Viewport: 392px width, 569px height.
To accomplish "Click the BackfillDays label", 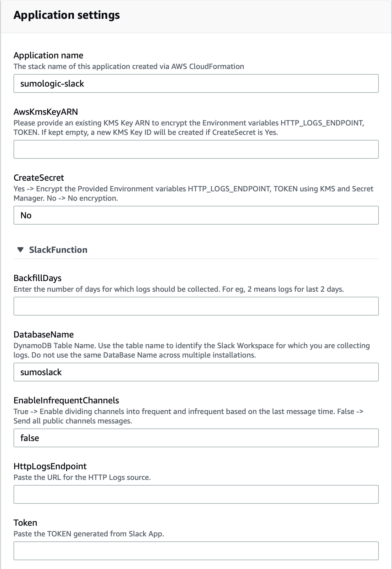I will [37, 278].
